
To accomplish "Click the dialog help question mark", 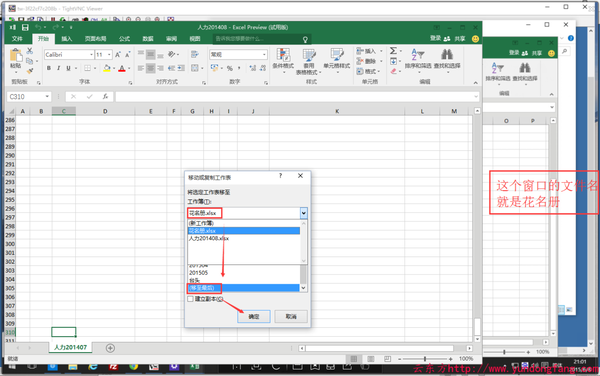I will click(x=280, y=176).
